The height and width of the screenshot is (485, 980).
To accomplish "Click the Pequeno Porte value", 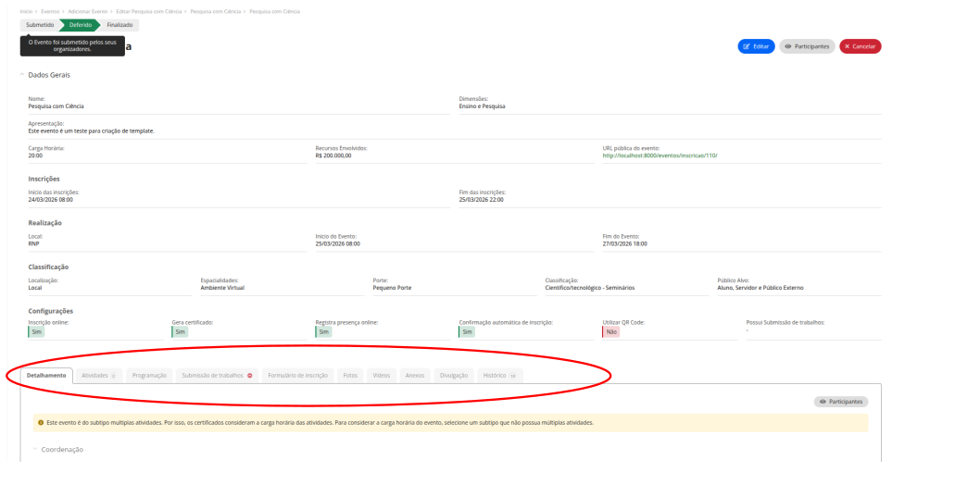I will [x=393, y=288].
